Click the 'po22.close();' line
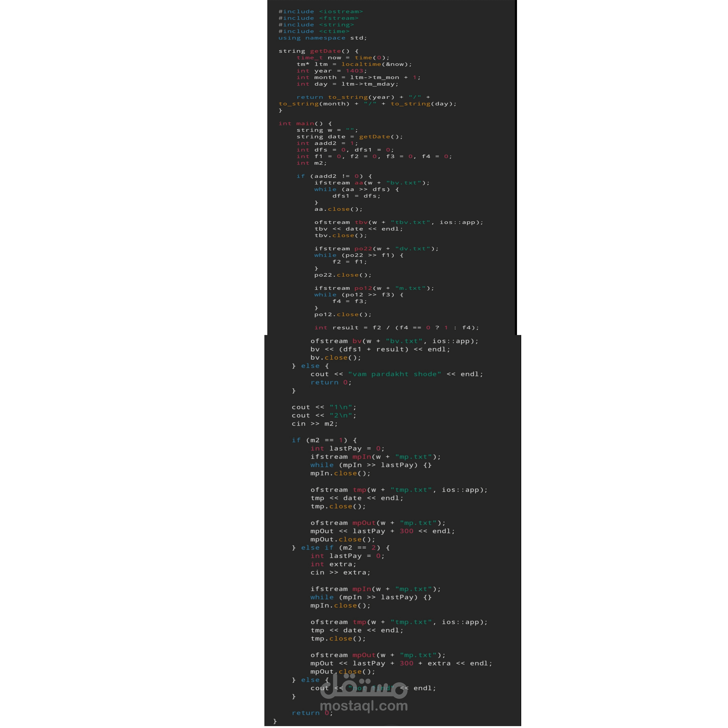 343,276
